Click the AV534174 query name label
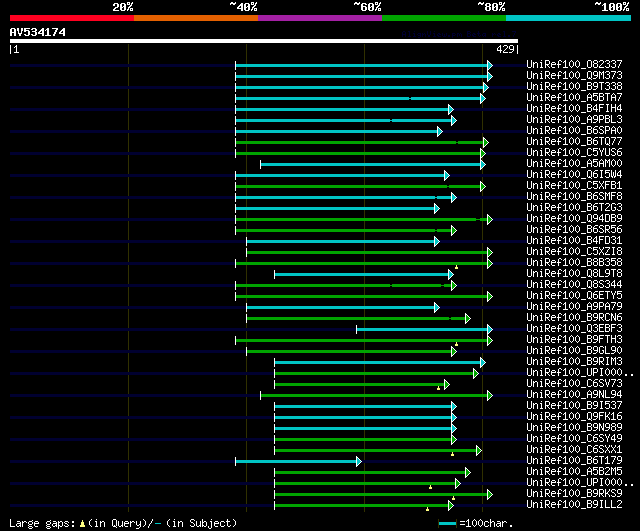Viewport: 640px width, 531px height. [38, 32]
